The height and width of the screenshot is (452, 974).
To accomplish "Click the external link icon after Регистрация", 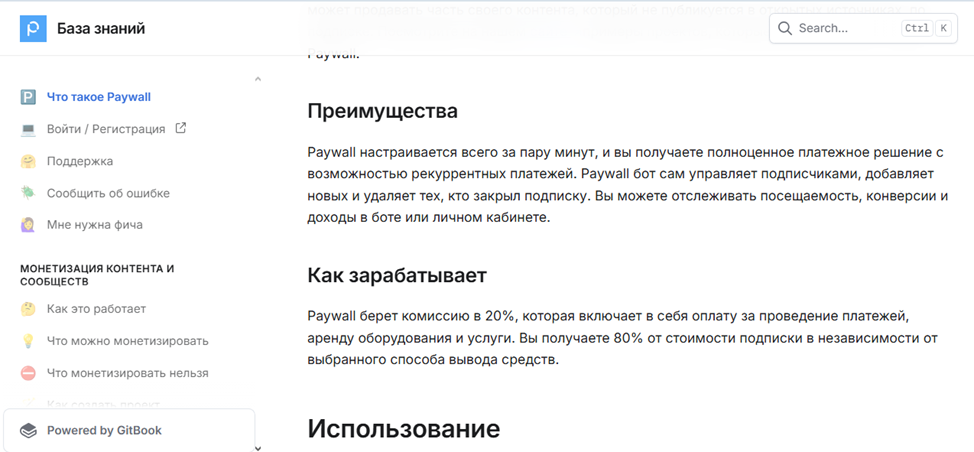I will [181, 129].
